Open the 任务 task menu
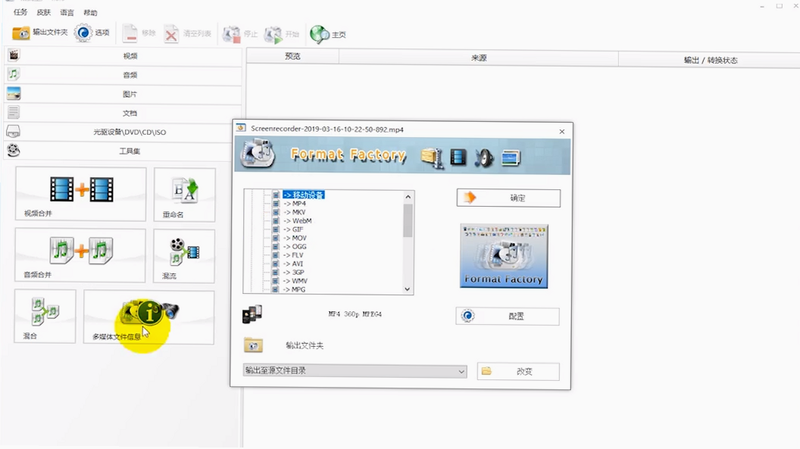This screenshot has height=449, width=800. click(20, 12)
